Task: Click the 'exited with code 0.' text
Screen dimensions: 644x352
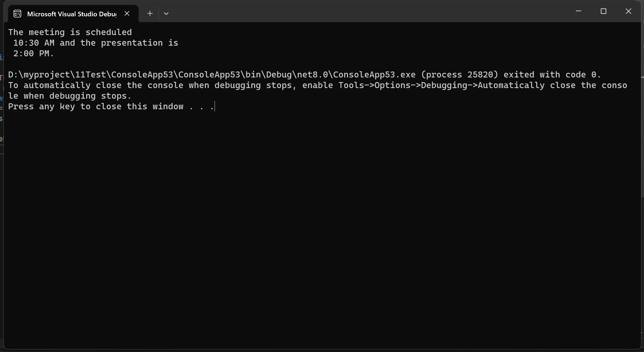Action: (x=552, y=75)
